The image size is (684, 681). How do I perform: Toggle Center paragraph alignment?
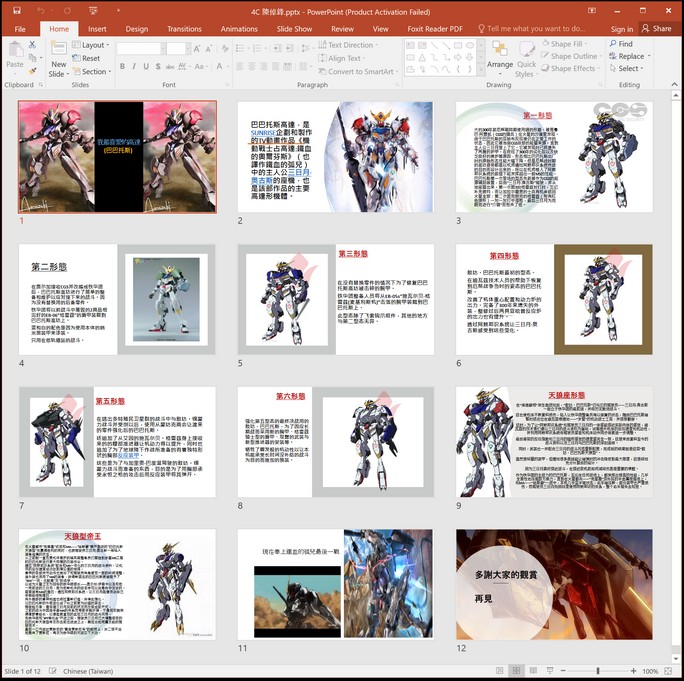(x=252, y=66)
